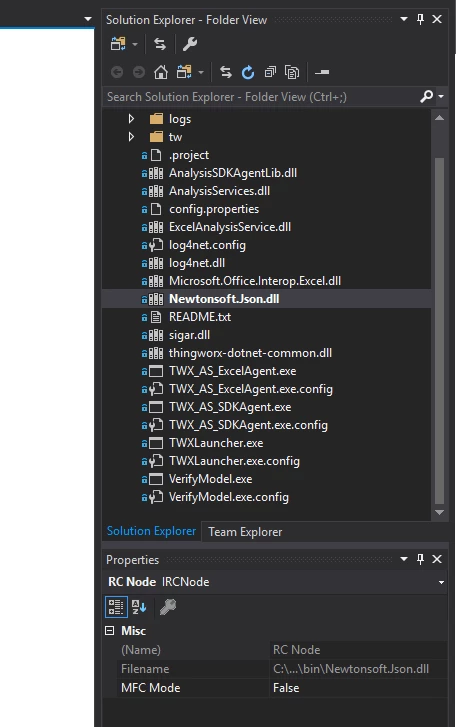Image resolution: width=456 pixels, height=727 pixels.
Task: Select config.properties file
Action: (x=214, y=209)
